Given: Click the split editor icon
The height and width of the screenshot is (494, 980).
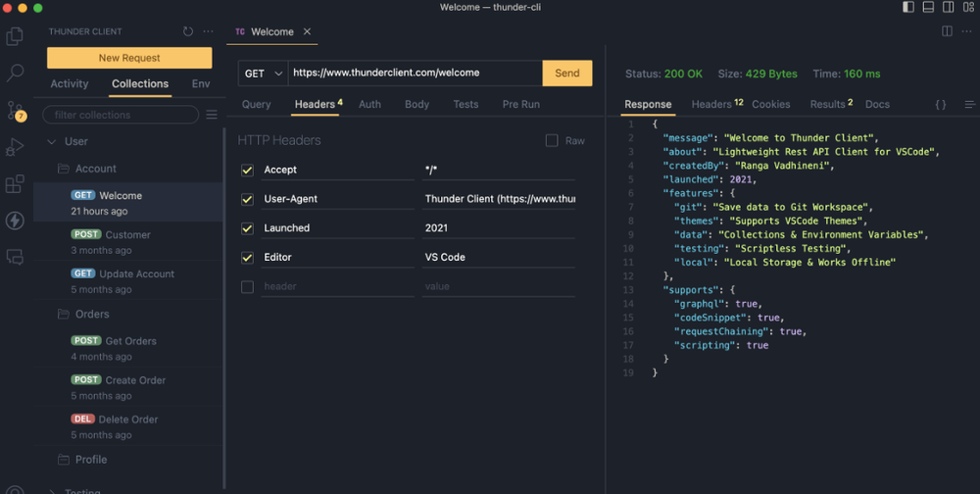Looking at the screenshot, I should click(x=947, y=31).
